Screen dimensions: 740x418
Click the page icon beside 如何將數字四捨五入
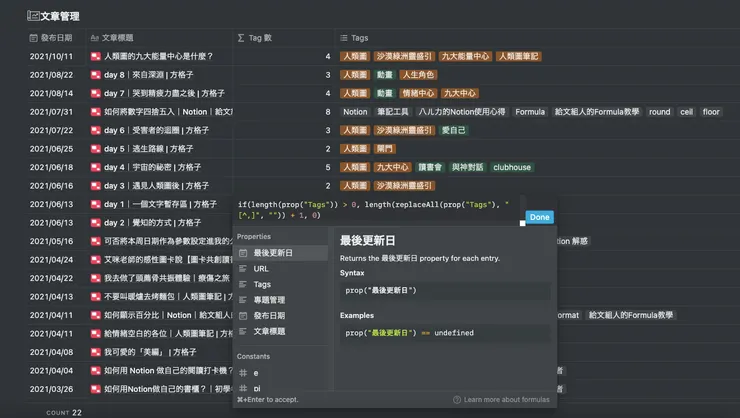click(96, 112)
